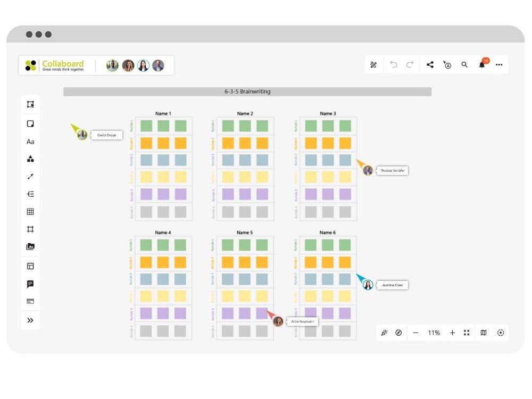Image resolution: width=532 pixels, height=399 pixels.
Task: Click the share icon in the top bar
Action: pyautogui.click(x=430, y=65)
